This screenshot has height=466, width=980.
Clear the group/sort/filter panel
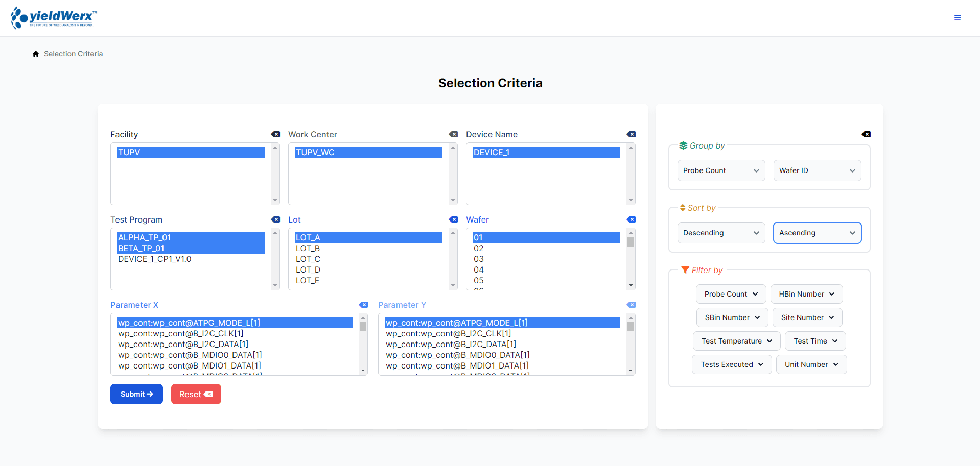point(866,134)
